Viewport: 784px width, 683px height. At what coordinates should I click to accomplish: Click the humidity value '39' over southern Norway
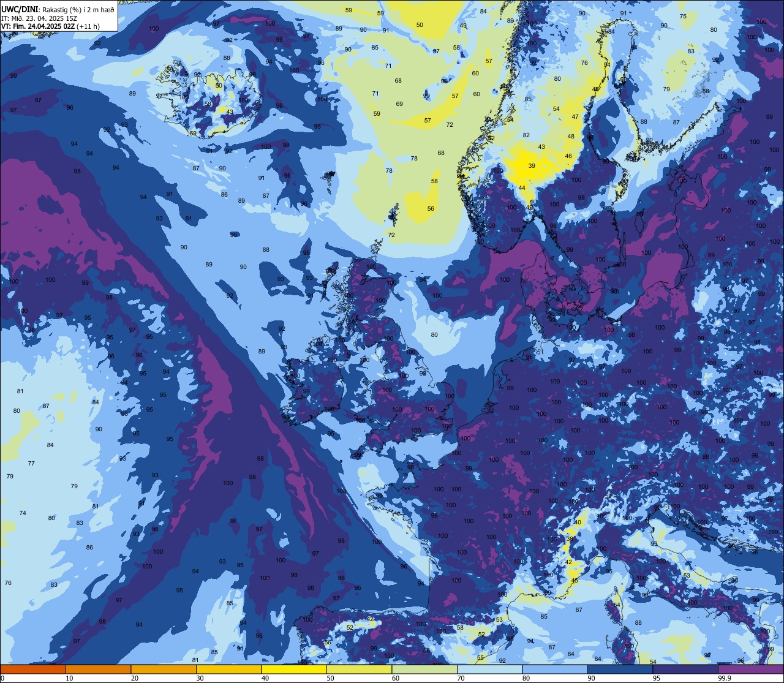[532, 166]
